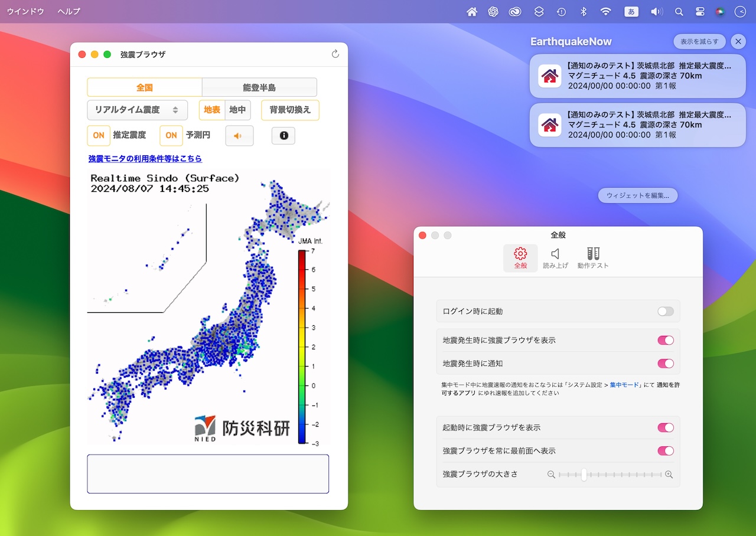Mute sound with the speaker button
Screen dimensions: 756x536
coord(239,136)
